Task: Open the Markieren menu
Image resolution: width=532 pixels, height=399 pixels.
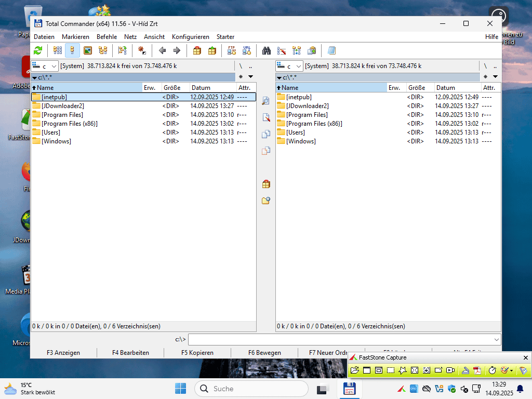Action: coord(75,37)
